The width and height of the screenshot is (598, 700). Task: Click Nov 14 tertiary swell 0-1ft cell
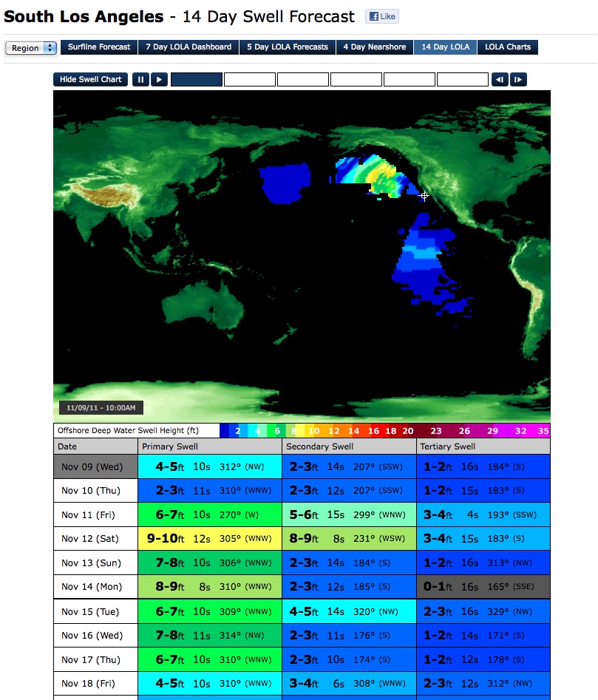(483, 587)
